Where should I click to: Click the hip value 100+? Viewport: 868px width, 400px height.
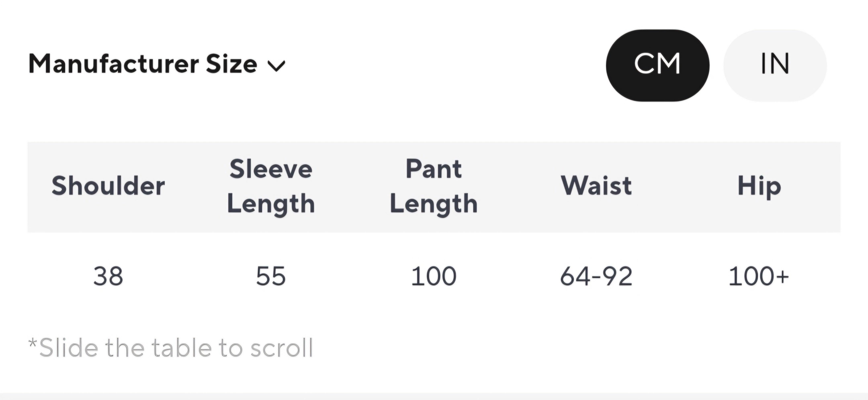(x=758, y=277)
